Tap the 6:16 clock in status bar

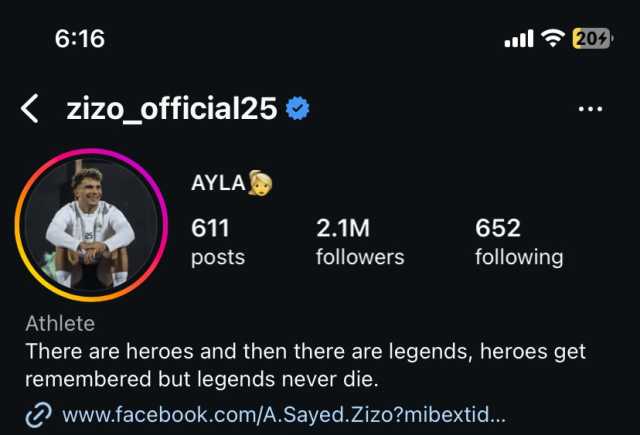click(80, 39)
